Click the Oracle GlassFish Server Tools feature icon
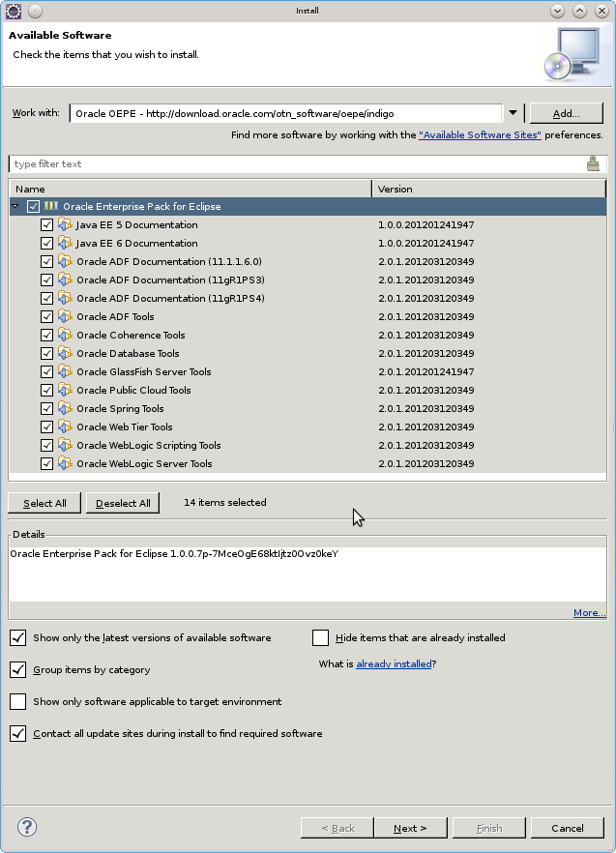This screenshot has height=853, width=616. point(65,371)
